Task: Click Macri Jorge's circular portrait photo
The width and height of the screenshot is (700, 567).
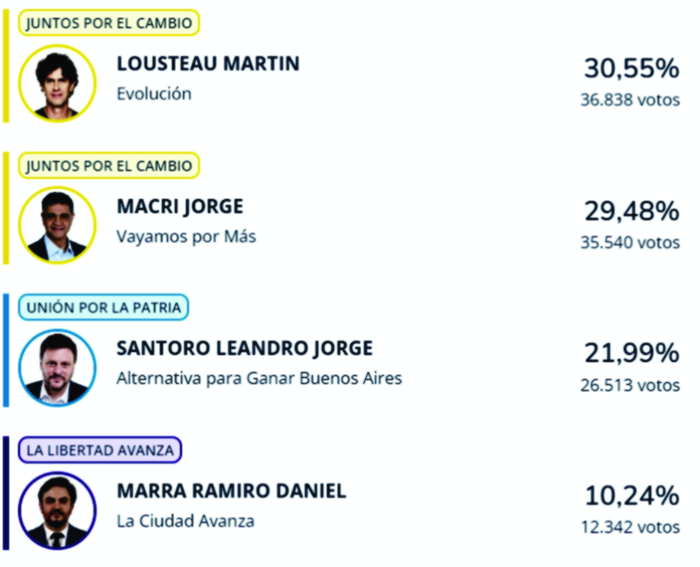Action: [57, 225]
